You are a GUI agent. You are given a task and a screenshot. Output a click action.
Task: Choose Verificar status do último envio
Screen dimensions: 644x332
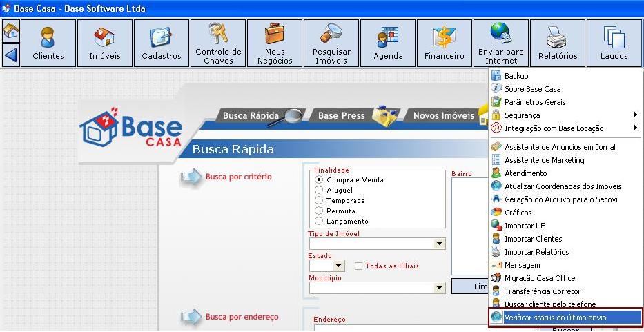(x=565, y=318)
